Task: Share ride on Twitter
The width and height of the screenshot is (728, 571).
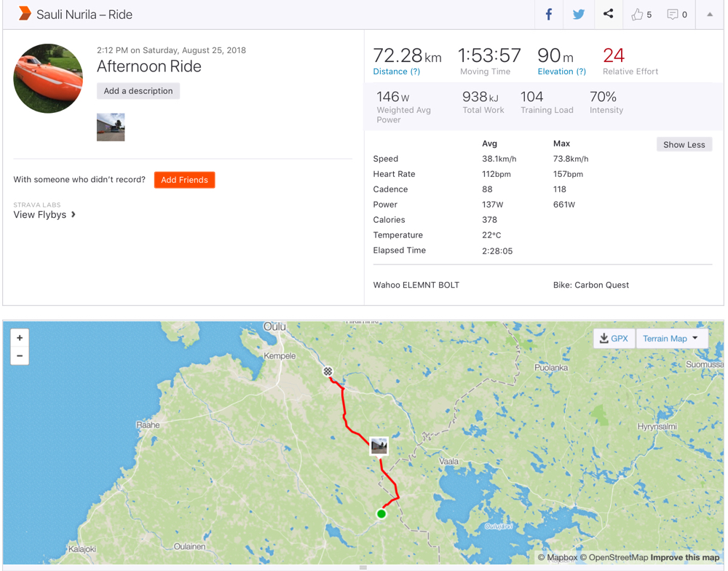Action: (x=579, y=15)
